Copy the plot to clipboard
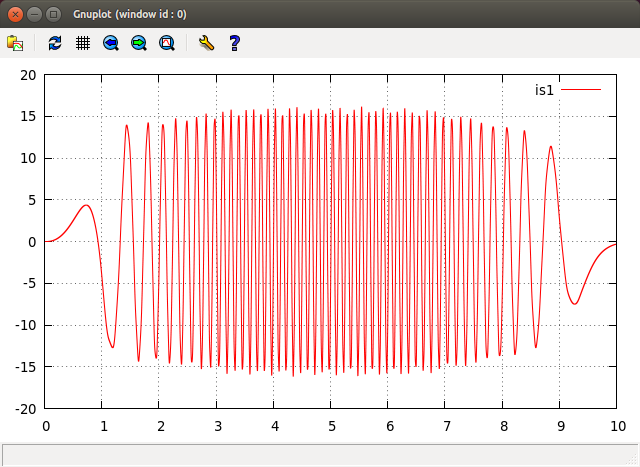The width and height of the screenshot is (640, 467). (x=15, y=43)
